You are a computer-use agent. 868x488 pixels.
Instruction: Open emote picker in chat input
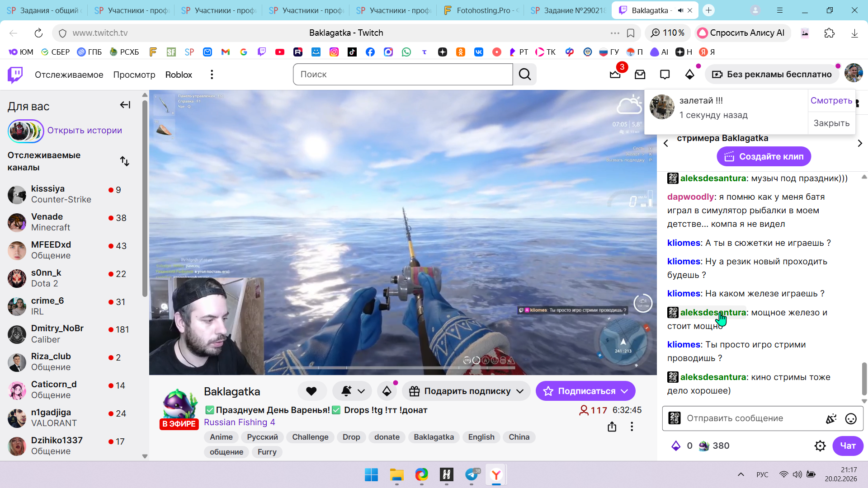pos(850,419)
